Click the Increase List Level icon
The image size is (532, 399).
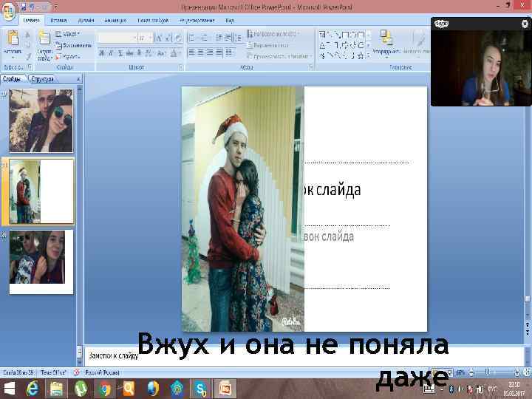[228, 38]
